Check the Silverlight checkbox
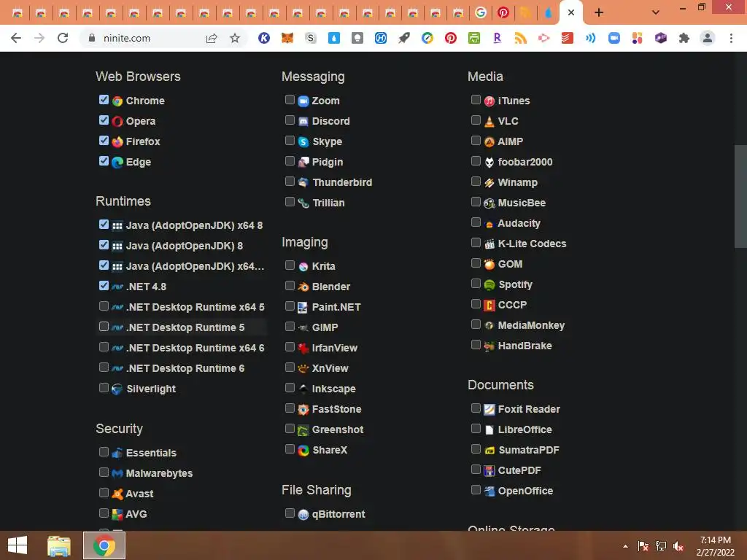The image size is (747, 560). click(104, 388)
